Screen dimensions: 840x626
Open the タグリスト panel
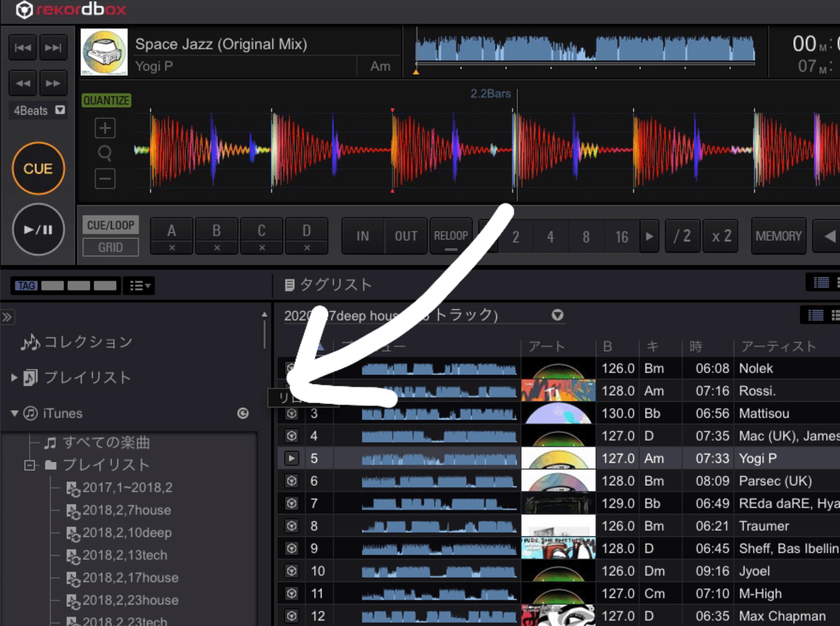pos(328,285)
